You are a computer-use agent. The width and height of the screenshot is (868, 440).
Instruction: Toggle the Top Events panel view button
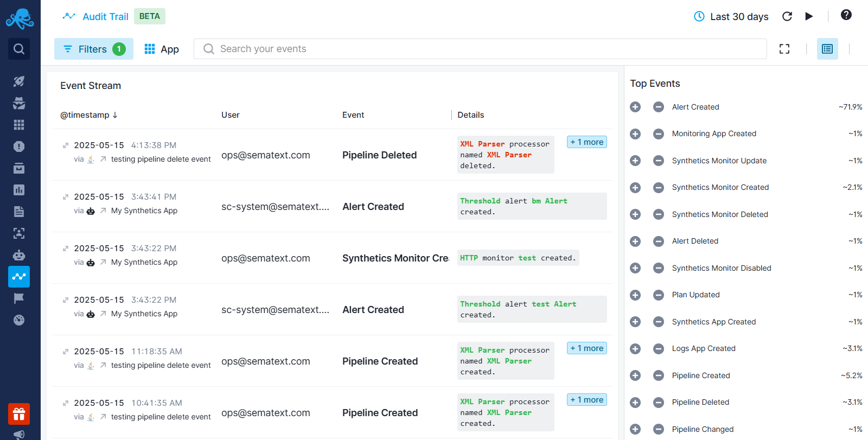(827, 49)
